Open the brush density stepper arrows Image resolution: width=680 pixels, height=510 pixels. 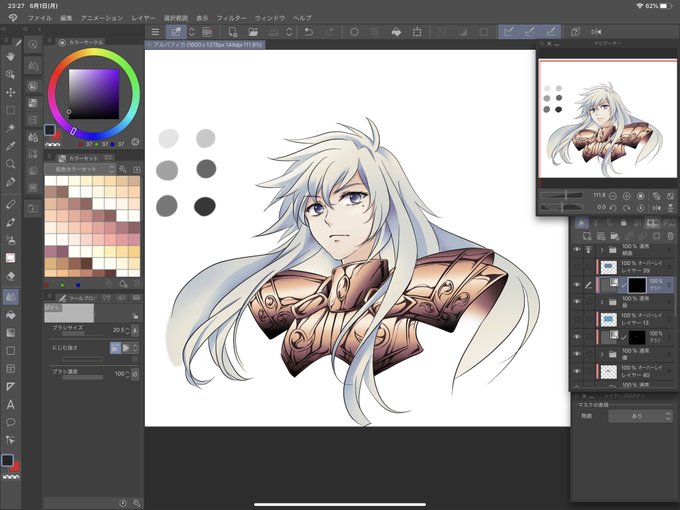127,374
